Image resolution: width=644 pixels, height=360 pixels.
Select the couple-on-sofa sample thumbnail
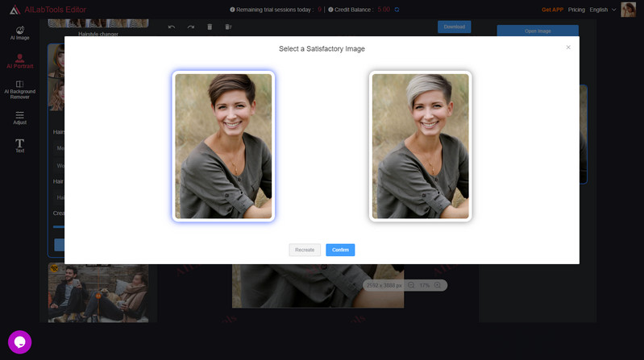click(98, 293)
